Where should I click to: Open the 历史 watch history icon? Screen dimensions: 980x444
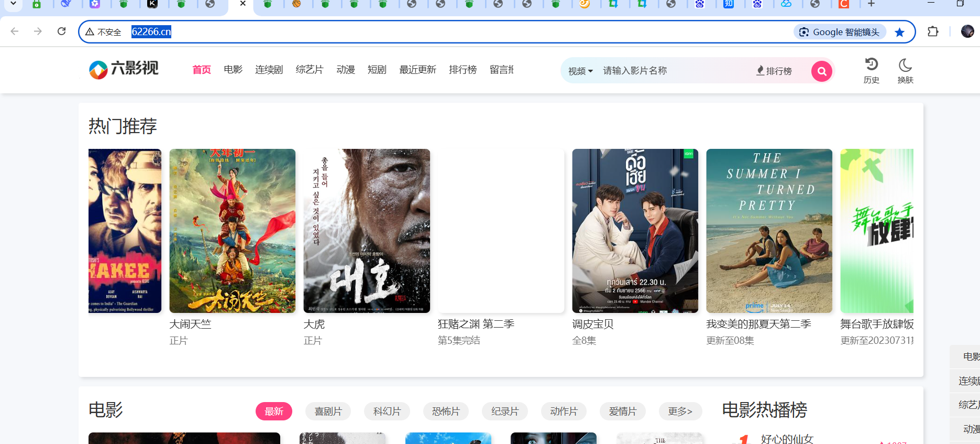(x=872, y=71)
